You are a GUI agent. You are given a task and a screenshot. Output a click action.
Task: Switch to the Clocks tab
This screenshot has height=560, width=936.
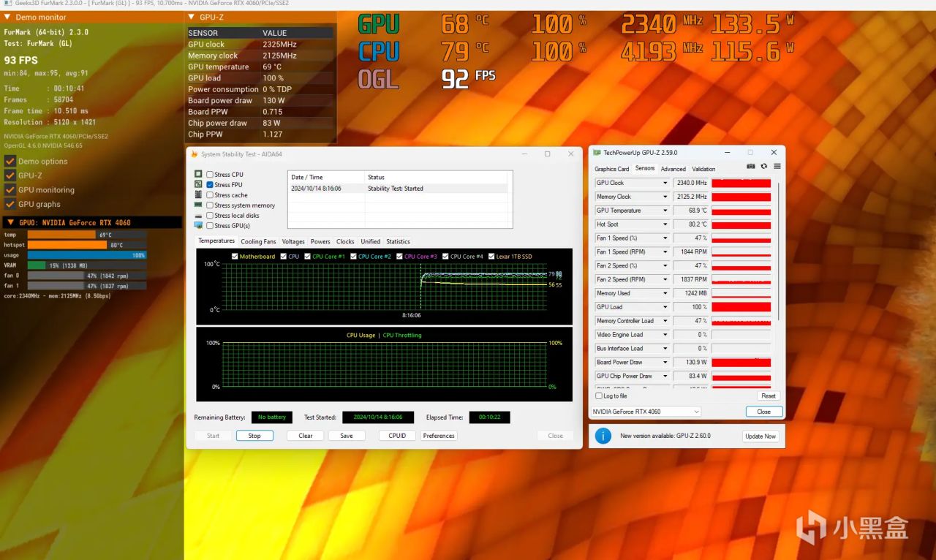click(345, 241)
